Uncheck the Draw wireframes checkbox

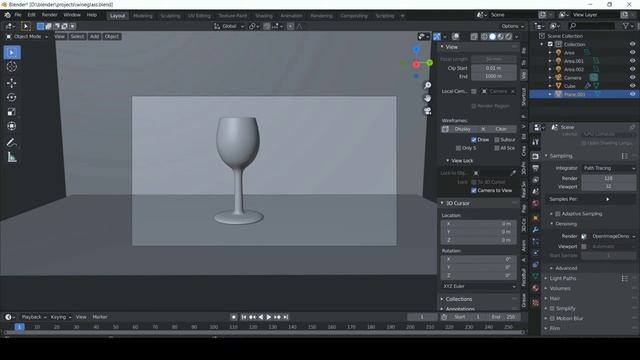point(474,140)
